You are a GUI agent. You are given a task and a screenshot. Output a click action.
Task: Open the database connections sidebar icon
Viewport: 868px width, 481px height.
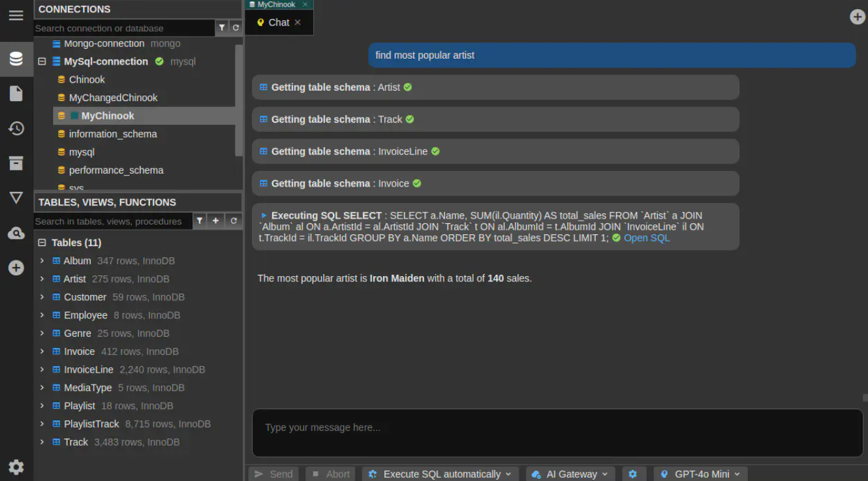16,59
